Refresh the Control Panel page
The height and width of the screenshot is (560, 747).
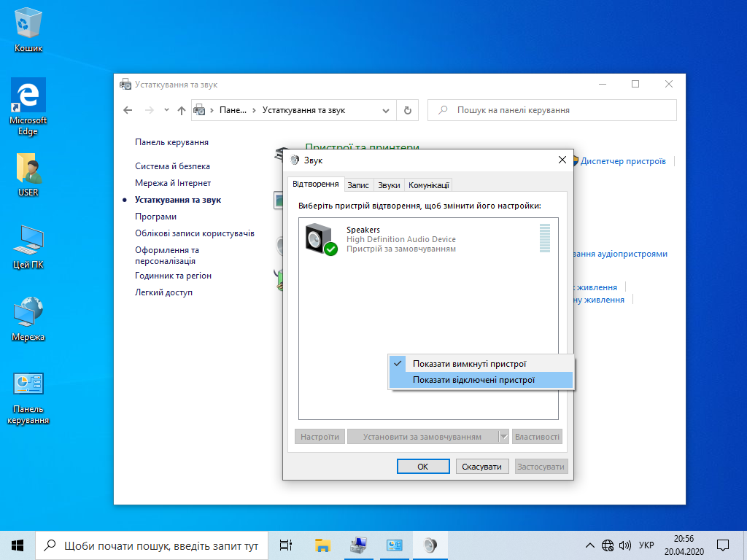408,111
